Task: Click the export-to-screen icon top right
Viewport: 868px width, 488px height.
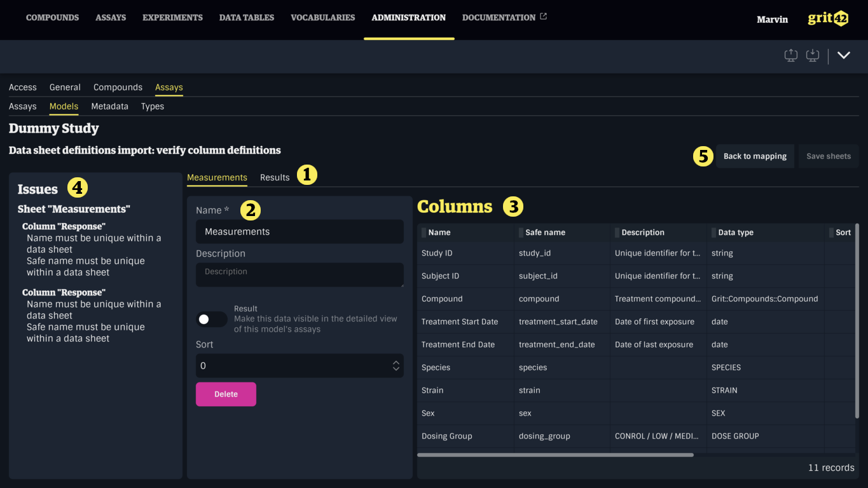Action: 790,55
